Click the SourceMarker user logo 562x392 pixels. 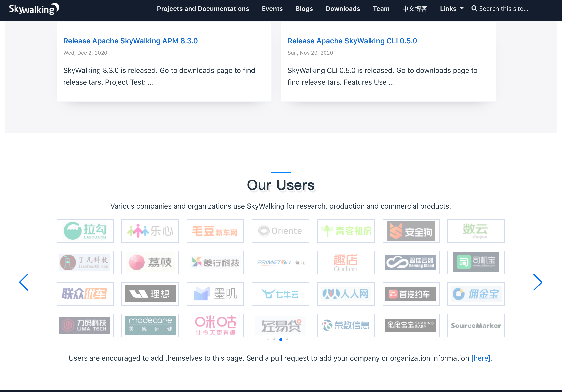[476, 325]
